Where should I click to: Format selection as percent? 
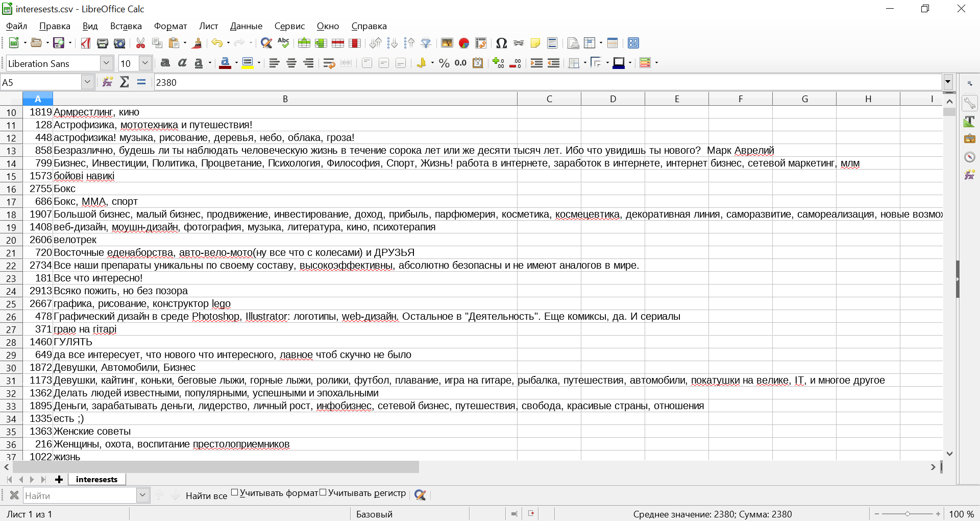(x=444, y=63)
